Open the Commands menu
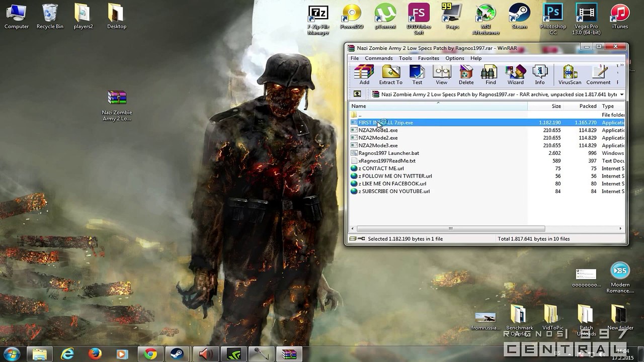 (x=379, y=58)
